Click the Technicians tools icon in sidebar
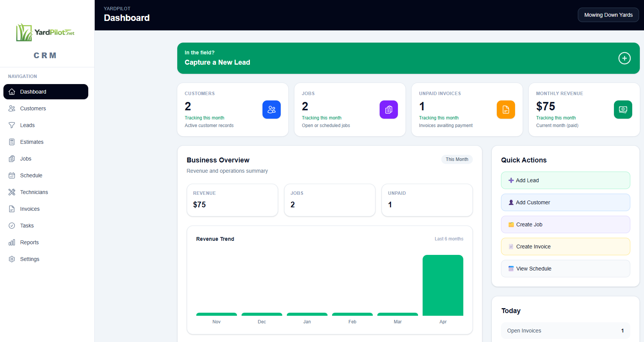Screen dimensions: 644x342 12,192
